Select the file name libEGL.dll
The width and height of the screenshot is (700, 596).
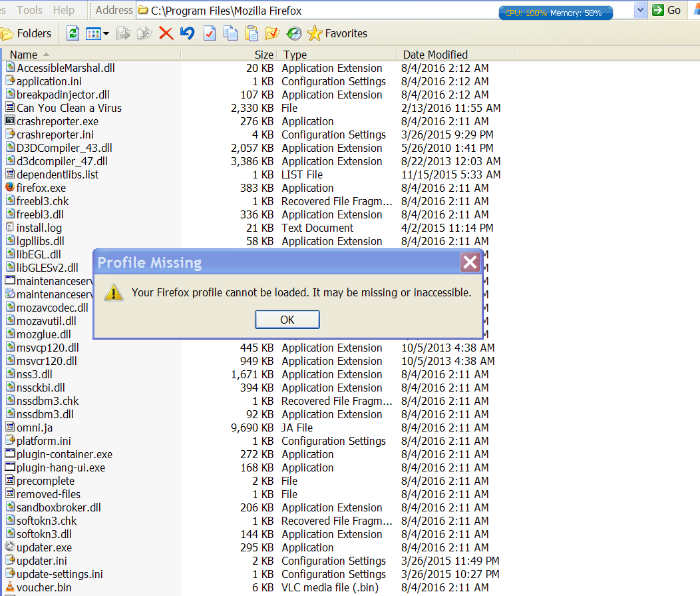39,254
